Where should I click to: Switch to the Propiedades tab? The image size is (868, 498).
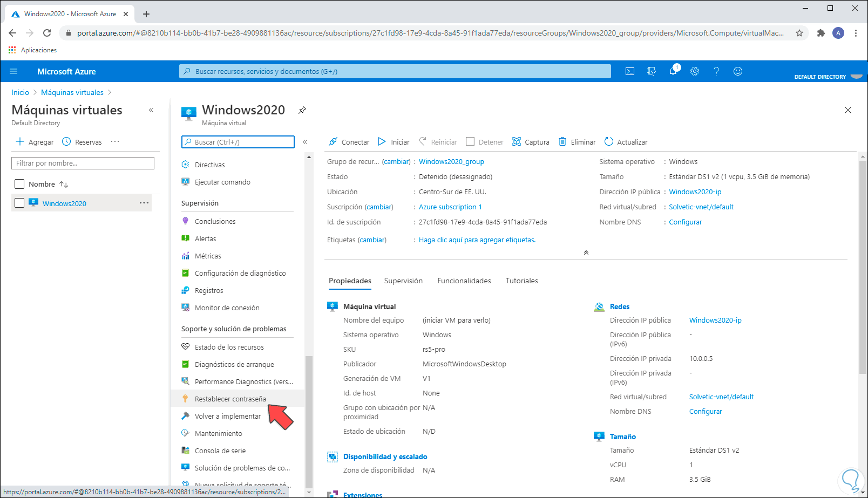350,281
